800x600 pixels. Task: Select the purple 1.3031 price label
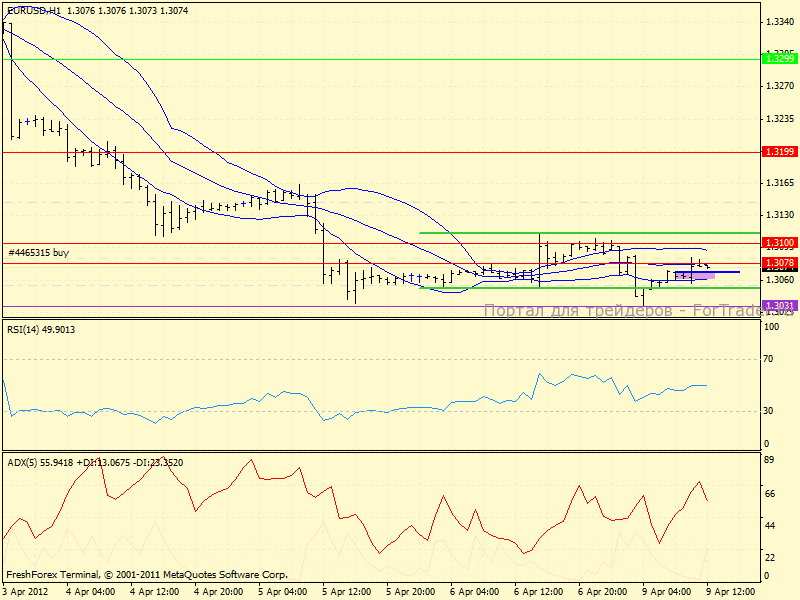[x=779, y=305]
